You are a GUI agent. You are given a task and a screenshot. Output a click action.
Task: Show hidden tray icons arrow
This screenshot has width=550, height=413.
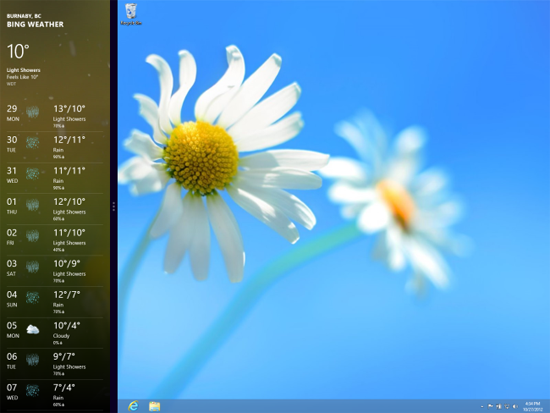482,407
